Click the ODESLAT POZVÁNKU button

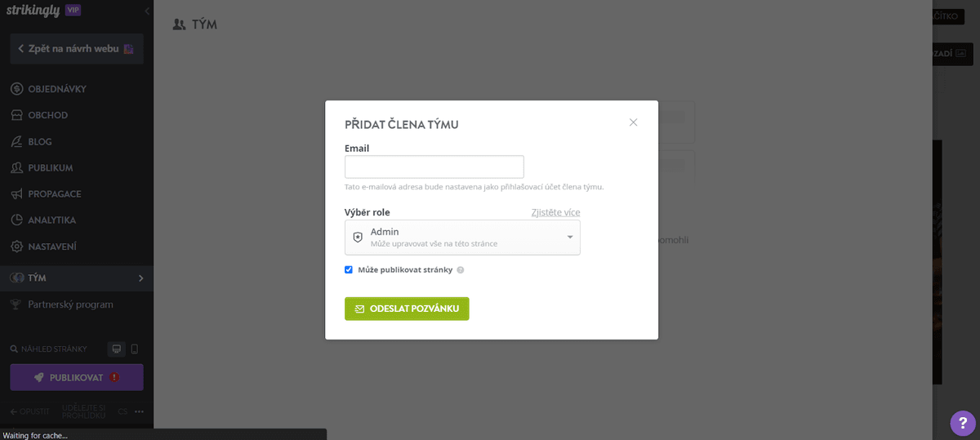407,309
